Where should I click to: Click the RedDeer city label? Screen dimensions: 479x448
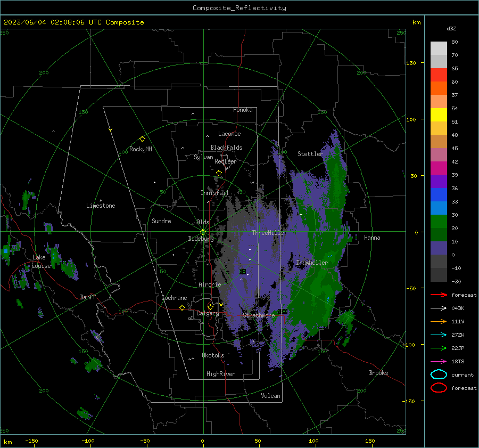(226, 161)
